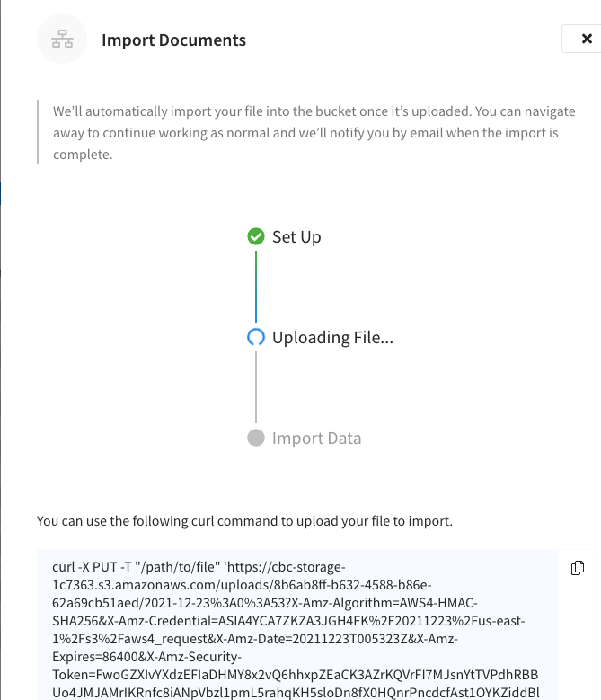This screenshot has width=601, height=700.
Task: Click the gray Import Data step circle
Action: [256, 438]
